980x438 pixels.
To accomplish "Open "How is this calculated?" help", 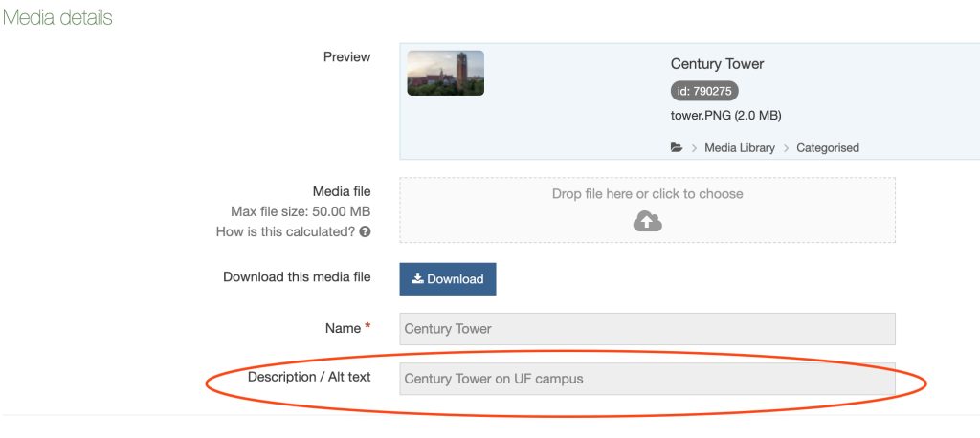I will click(286, 231).
